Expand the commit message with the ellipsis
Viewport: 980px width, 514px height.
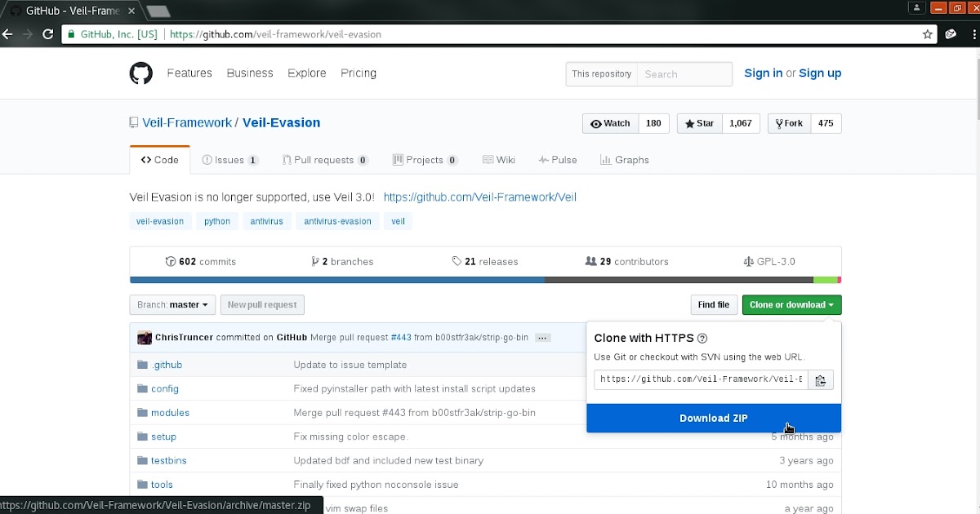[542, 337]
